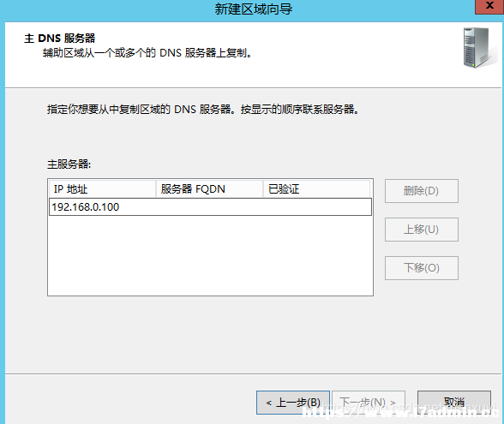Viewport: 504px width, 424px height.
Task: Click the server tower icon in header
Action: tap(478, 48)
